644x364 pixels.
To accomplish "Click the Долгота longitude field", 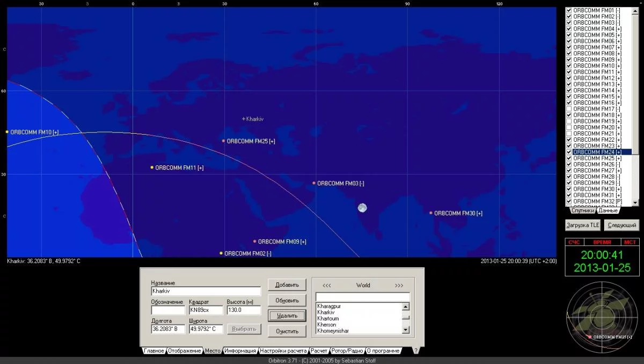I will [x=168, y=329].
